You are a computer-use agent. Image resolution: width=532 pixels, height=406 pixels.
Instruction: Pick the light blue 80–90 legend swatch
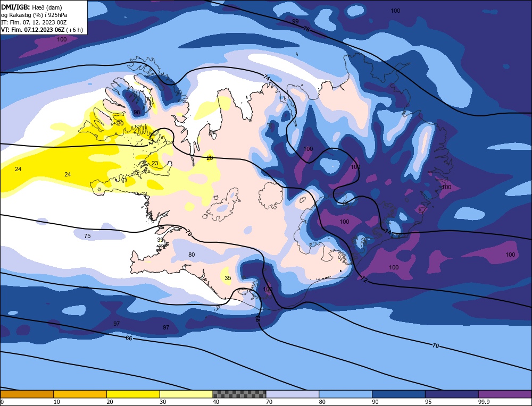(x=345, y=394)
